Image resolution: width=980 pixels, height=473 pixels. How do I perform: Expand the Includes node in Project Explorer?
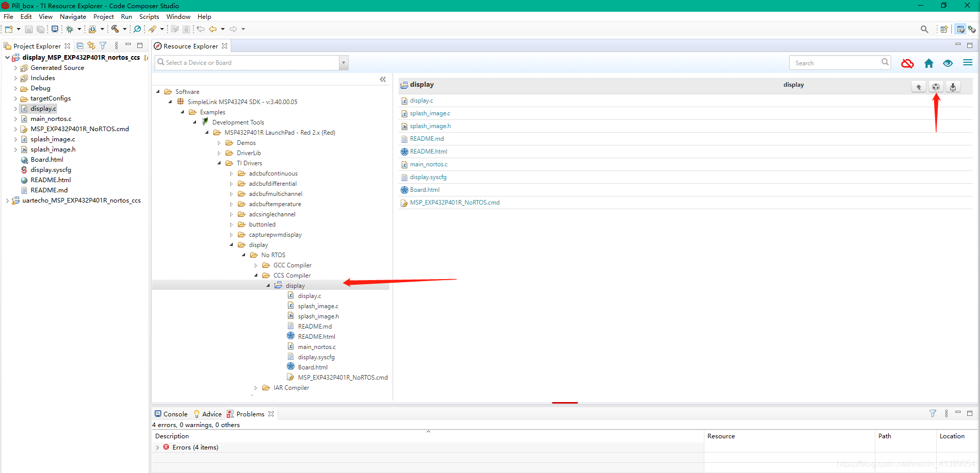[x=15, y=78]
